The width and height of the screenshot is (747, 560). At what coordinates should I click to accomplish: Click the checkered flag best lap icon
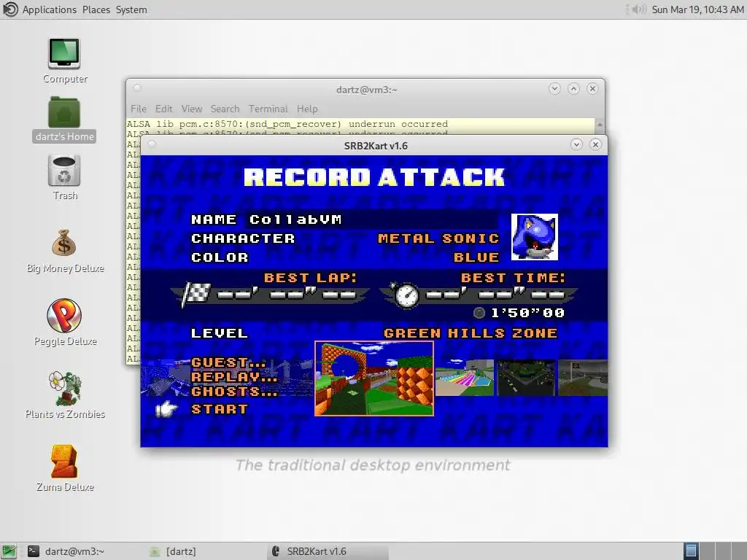point(196,294)
